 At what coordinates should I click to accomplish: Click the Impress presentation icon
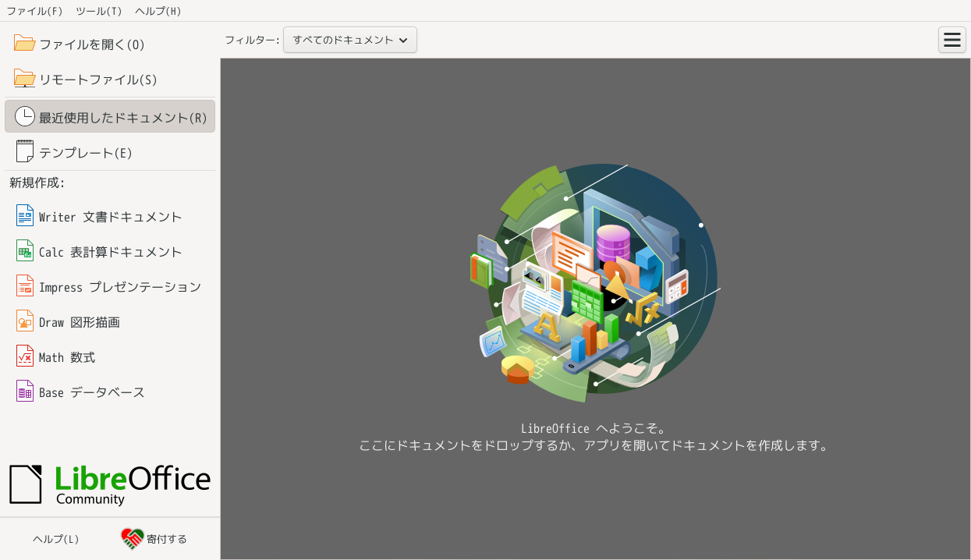[25, 286]
